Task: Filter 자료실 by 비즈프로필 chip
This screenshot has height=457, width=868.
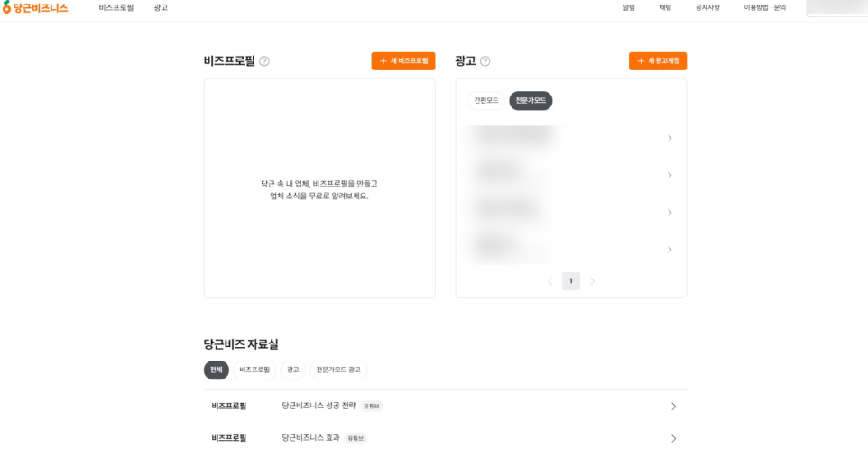Action: 254,370
